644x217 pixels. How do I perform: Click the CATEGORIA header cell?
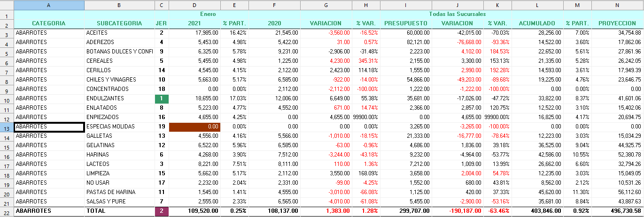(x=49, y=23)
